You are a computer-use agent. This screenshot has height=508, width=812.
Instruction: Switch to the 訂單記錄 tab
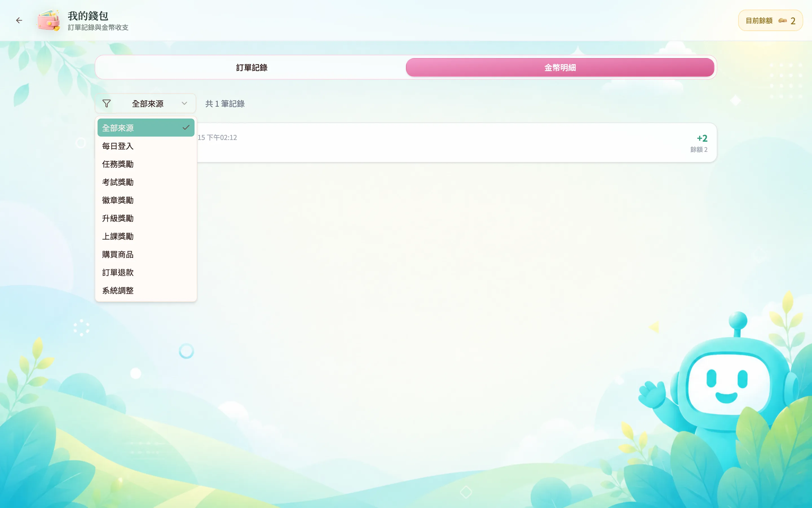point(252,67)
